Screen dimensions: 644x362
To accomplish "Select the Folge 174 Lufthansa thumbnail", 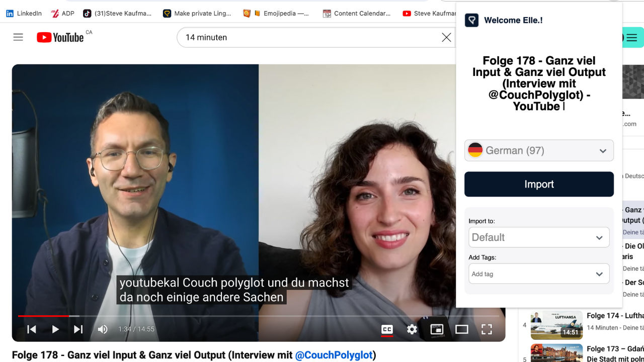I will click(x=556, y=325).
